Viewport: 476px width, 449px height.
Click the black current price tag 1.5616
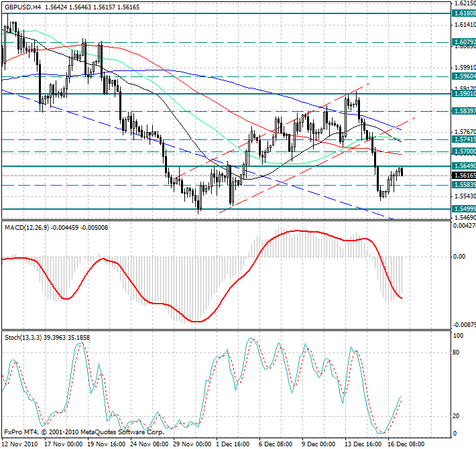(464, 175)
